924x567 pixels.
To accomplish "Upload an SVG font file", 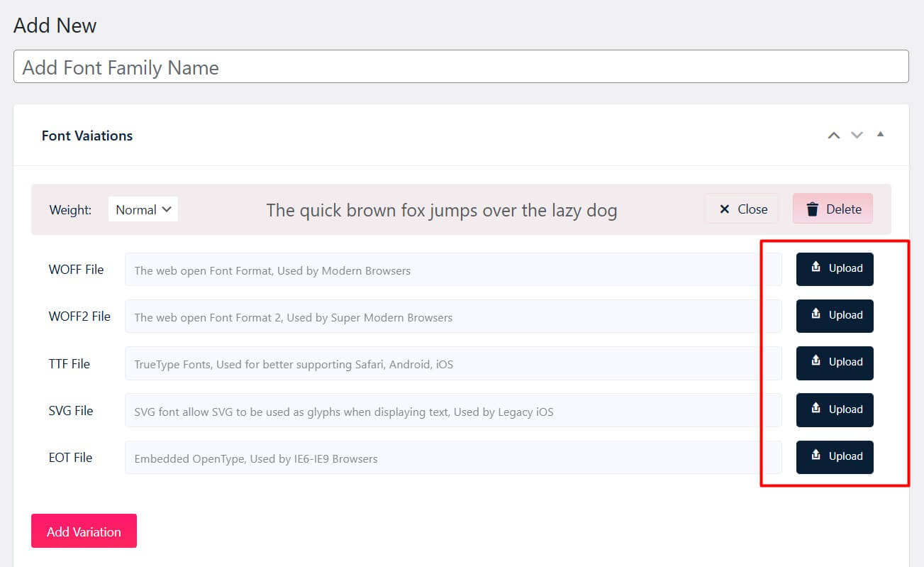I will click(x=835, y=409).
